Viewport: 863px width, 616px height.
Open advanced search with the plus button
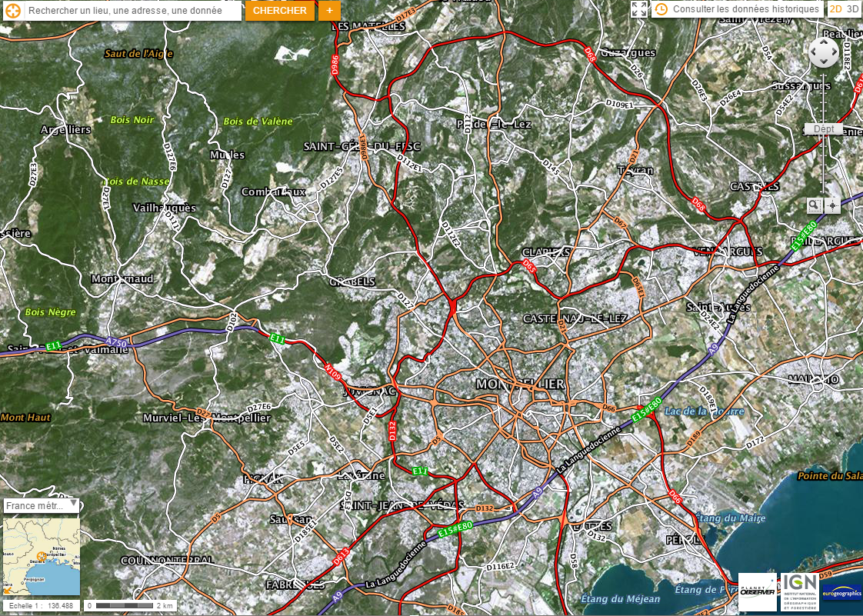[x=329, y=11]
